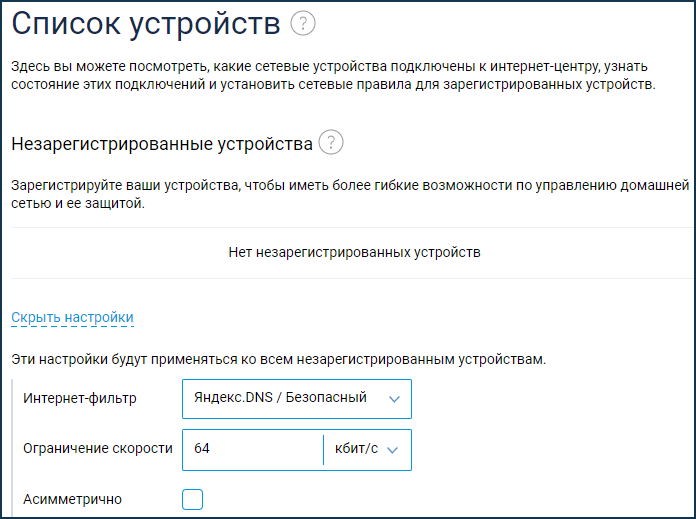Image resolution: width=696 pixels, height=519 pixels.
Task: Click the "Незарегистрированные устройства" section heading
Action: pos(162,144)
